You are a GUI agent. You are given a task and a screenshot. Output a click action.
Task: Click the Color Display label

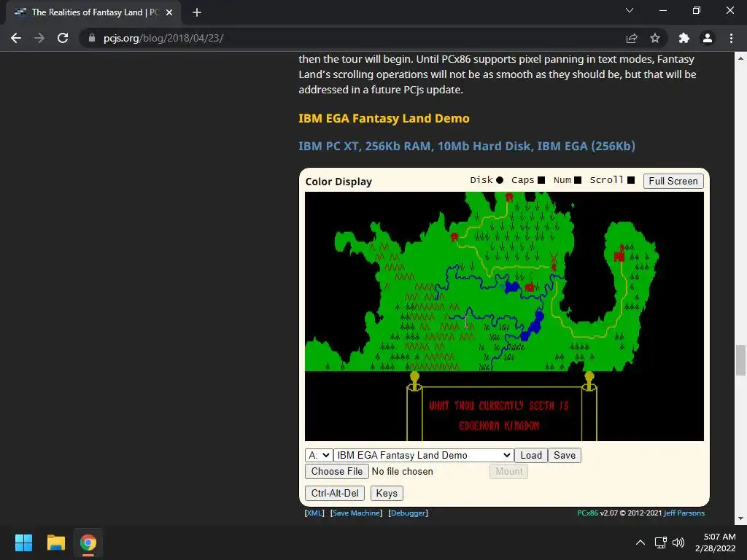(338, 182)
